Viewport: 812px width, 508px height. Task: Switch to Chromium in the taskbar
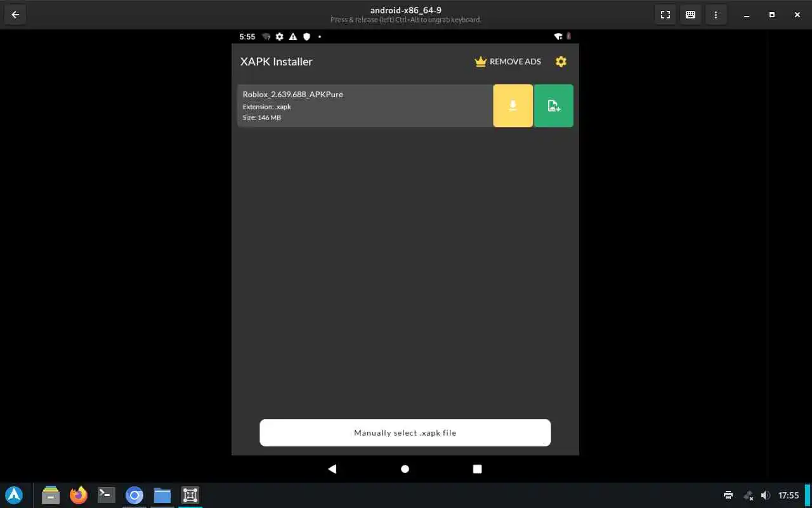[x=134, y=495]
